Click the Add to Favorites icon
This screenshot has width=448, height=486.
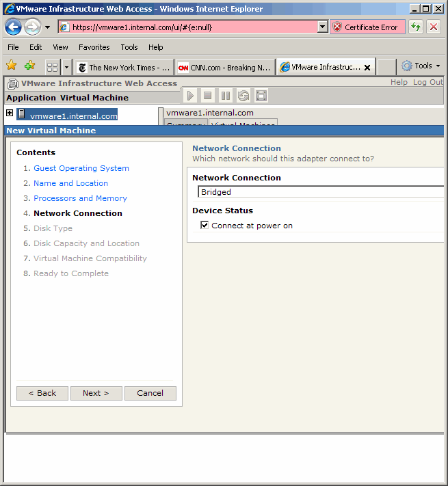pos(29,66)
